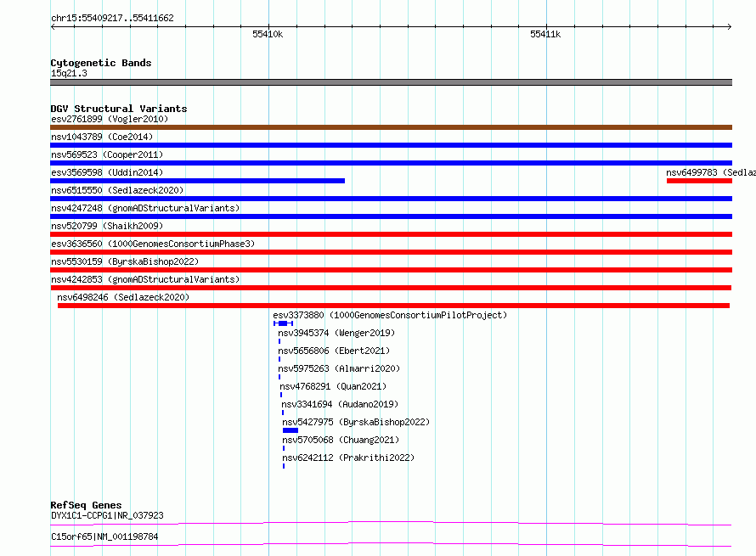This screenshot has height=556, width=756.
Task: Click the blue nsv6515550 Sedlazeck2020 bar
Action: (x=391, y=199)
